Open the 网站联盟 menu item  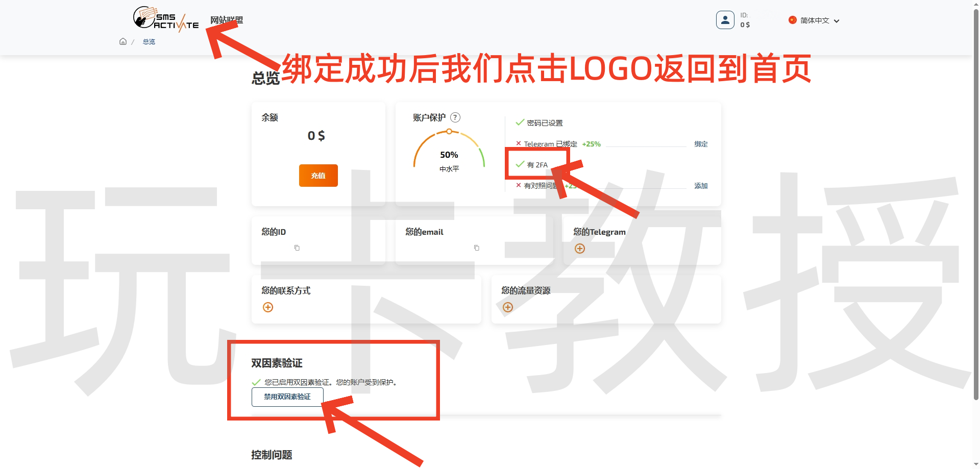[226, 19]
